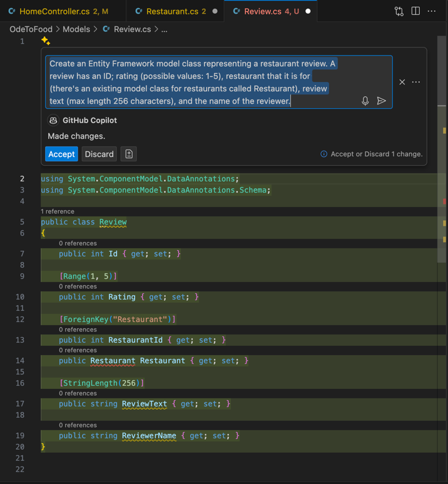Open the file changes compare icon
Screen dimensions: 448x484
point(399,11)
